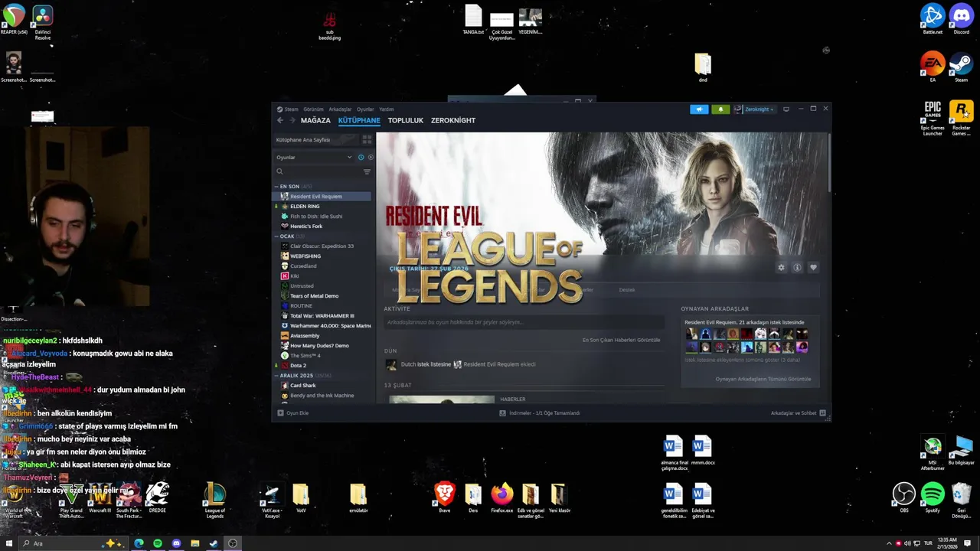980x551 pixels.
Task: Click the Steam game page scrollbar
Action: (x=828, y=165)
